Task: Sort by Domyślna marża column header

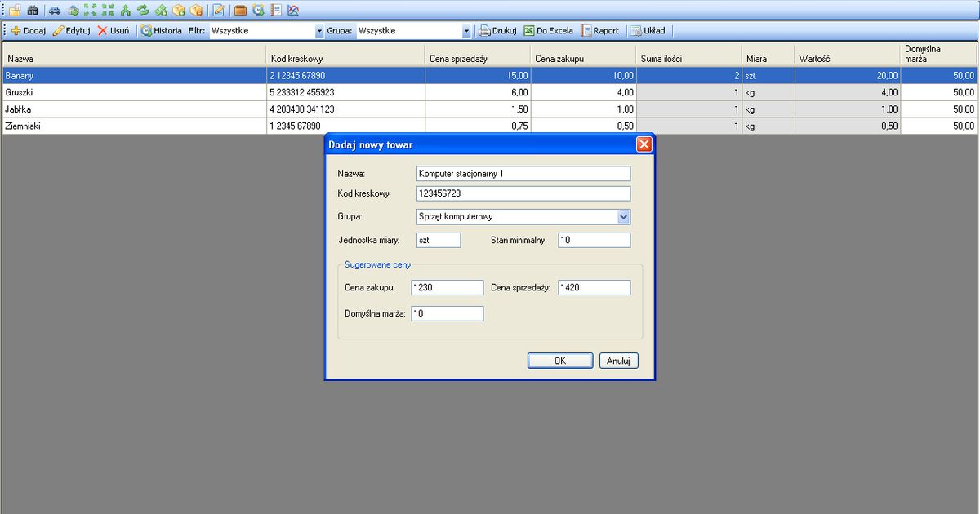Action: 938,55
